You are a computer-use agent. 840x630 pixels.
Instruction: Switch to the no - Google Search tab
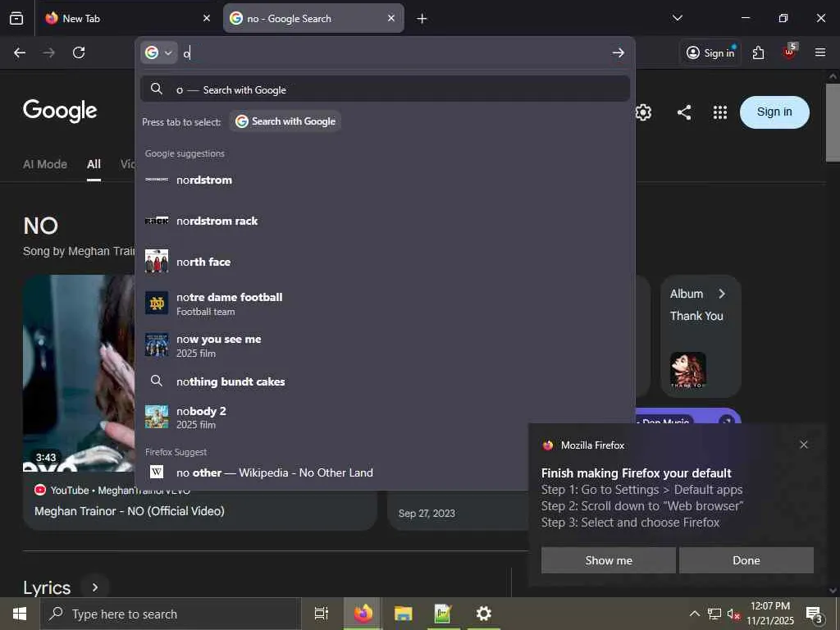point(314,18)
